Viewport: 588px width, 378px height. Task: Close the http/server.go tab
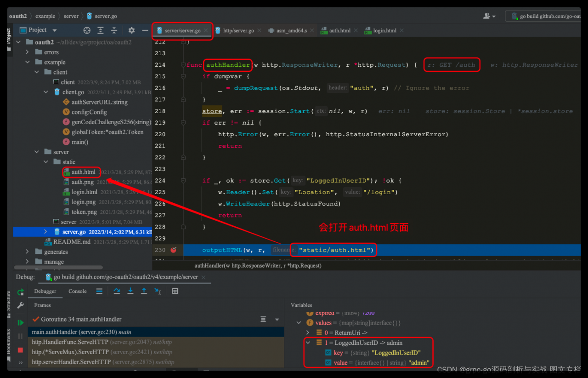point(259,31)
